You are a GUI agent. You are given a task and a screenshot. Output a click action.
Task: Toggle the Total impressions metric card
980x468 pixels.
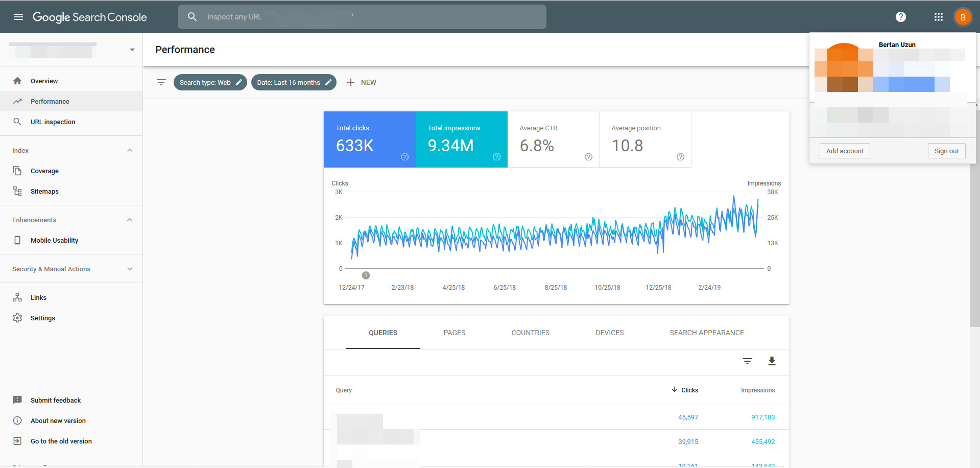click(462, 139)
